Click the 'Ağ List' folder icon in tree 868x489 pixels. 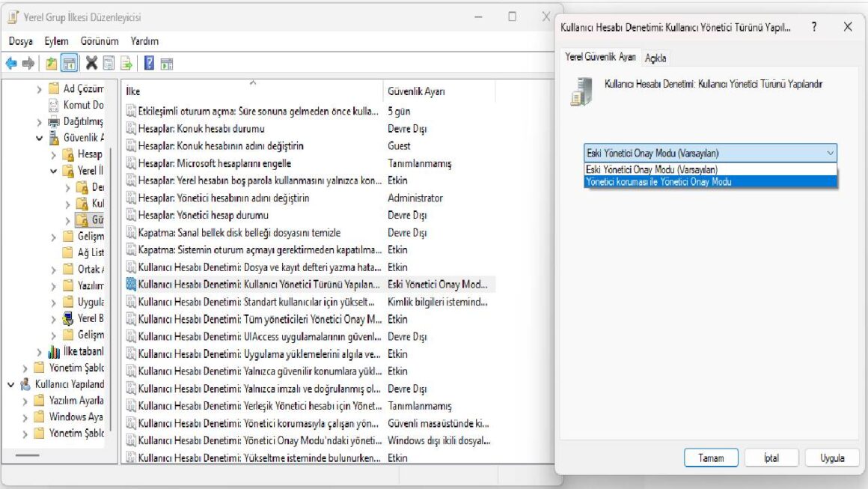[x=68, y=252]
